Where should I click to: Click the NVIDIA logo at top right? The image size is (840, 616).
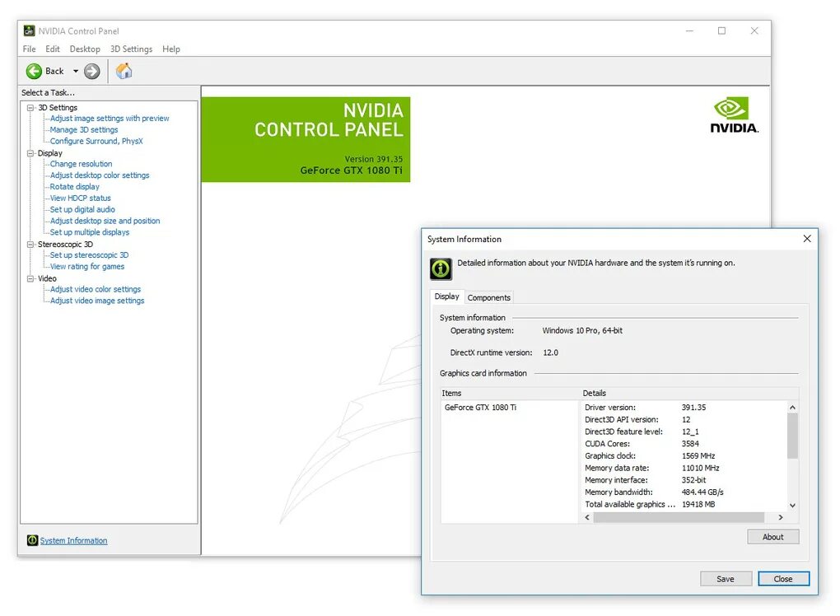coord(734,114)
